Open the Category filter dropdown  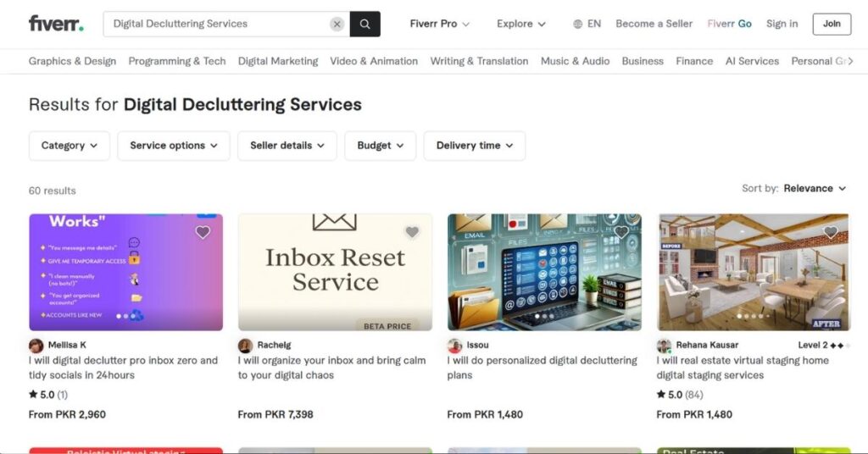pyautogui.click(x=70, y=146)
